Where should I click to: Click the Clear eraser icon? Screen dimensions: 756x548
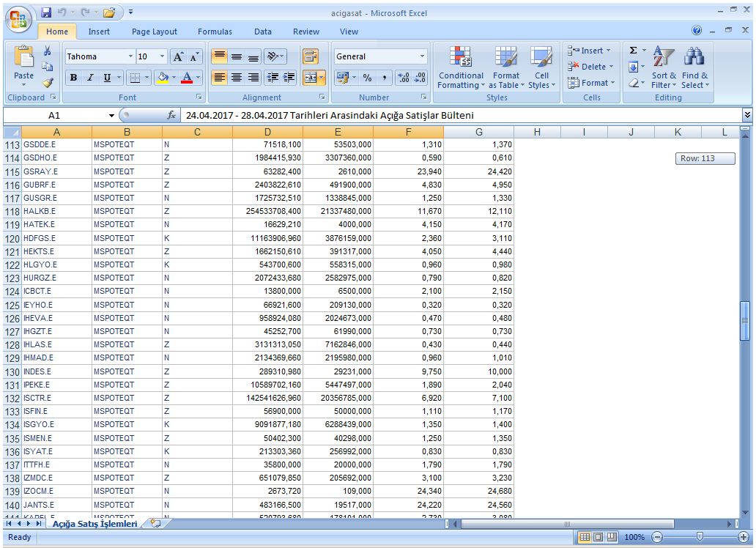coord(634,83)
